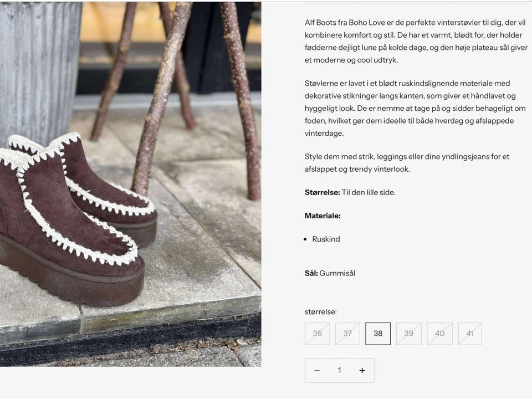
Task: Open the brown boots product photo
Action: pos(131,184)
